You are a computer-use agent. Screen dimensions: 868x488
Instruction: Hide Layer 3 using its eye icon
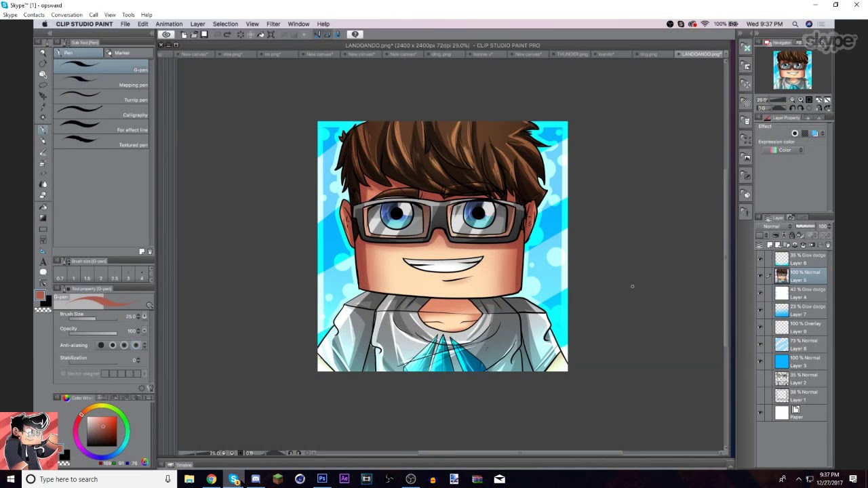759,361
